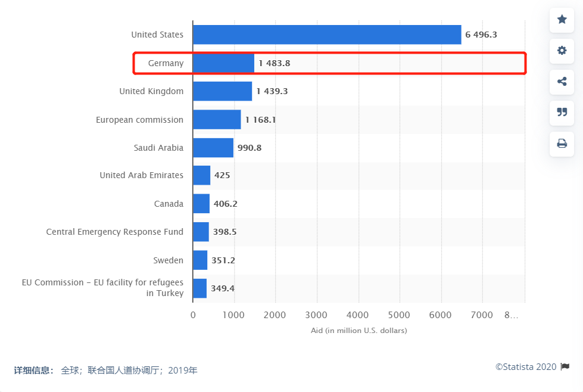Click the Sweden bar
583x392 pixels.
pos(199,260)
